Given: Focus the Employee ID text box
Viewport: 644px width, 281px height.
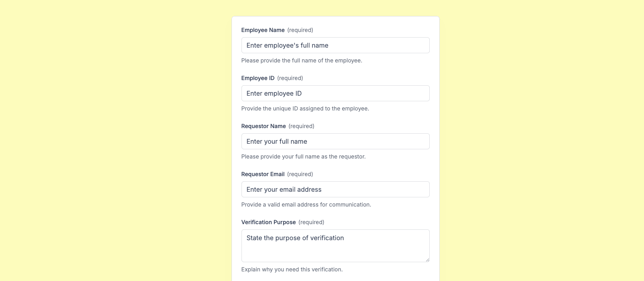Looking at the screenshot, I should [335, 93].
